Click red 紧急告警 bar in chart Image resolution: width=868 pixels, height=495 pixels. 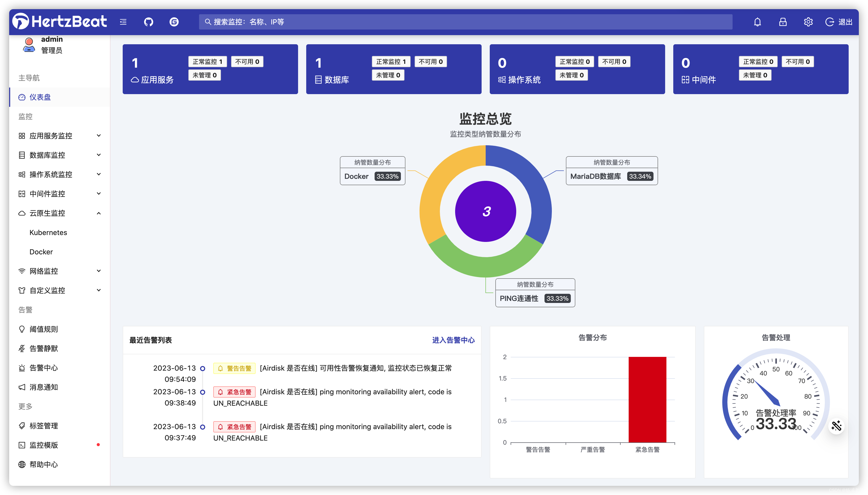click(x=647, y=399)
